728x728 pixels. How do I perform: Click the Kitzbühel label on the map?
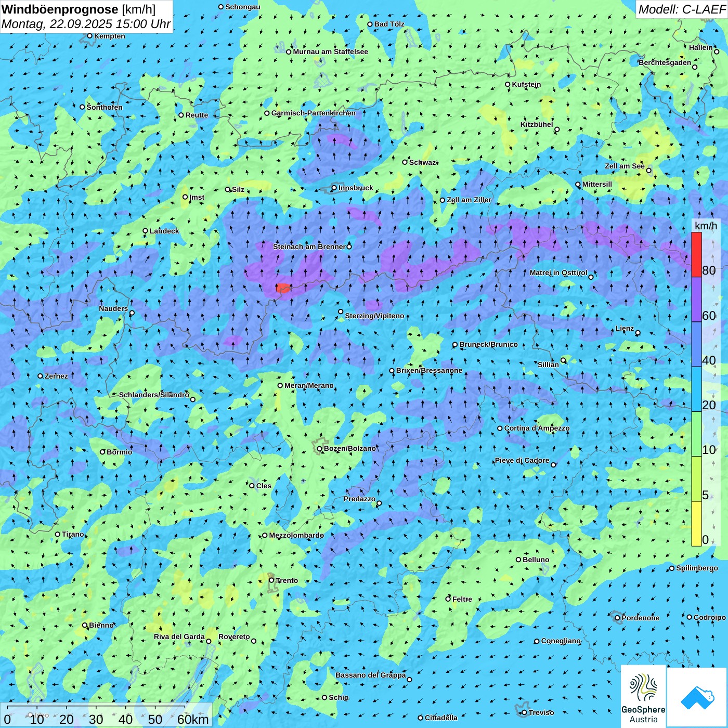pos(537,125)
